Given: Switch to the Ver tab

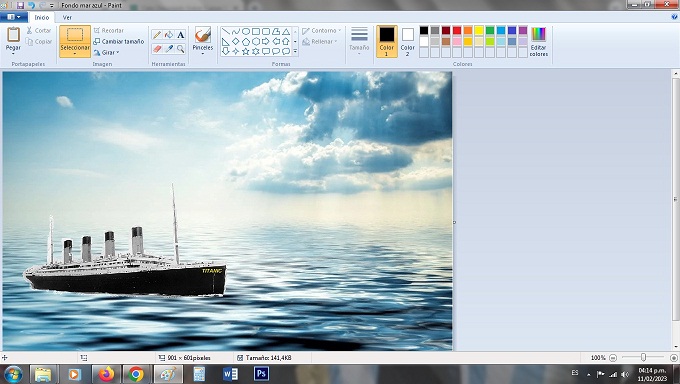Looking at the screenshot, I should tap(67, 17).
